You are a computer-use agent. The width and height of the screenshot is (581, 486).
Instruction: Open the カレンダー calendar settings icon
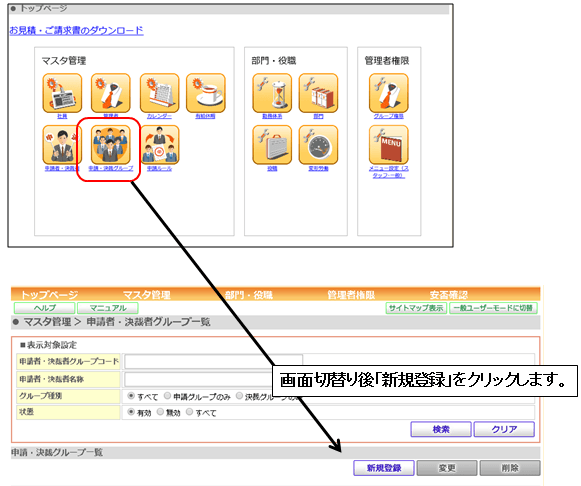click(159, 93)
